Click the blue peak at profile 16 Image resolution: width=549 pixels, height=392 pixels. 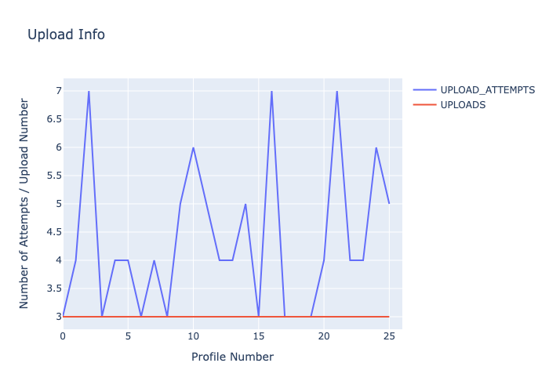coord(271,91)
